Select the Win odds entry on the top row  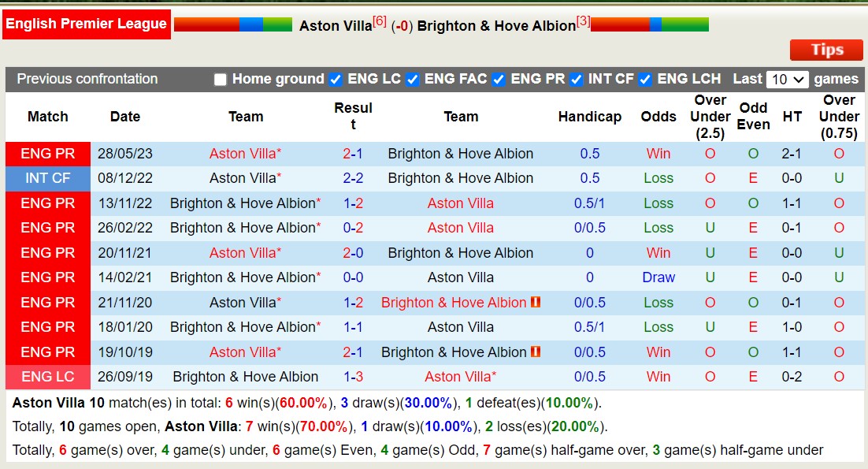coord(658,154)
